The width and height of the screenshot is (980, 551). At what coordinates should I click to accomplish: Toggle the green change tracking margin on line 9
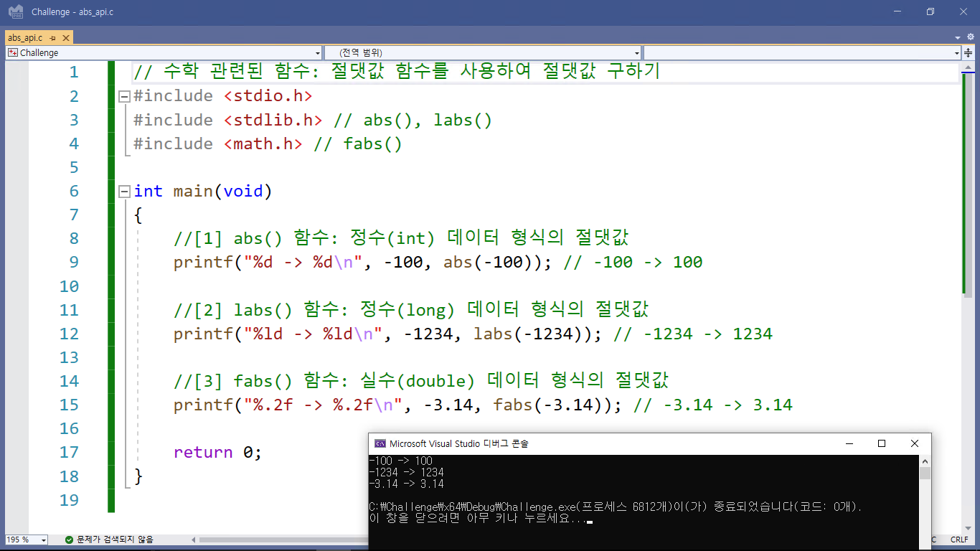point(111,262)
